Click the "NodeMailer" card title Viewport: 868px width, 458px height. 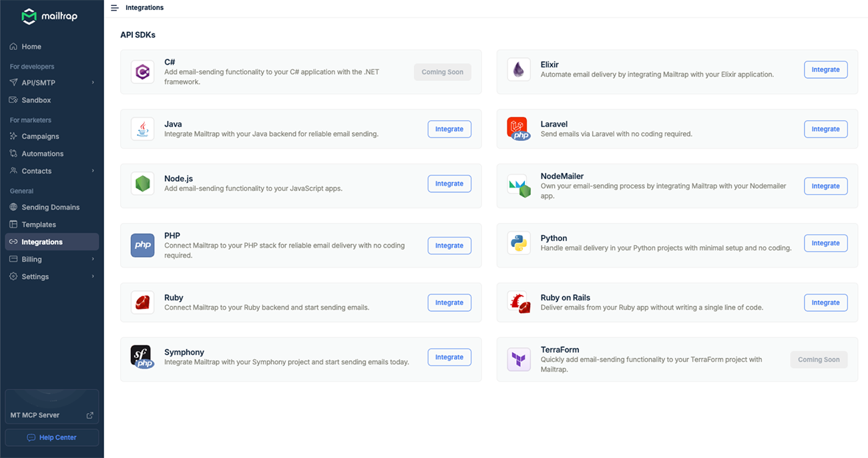(x=562, y=176)
